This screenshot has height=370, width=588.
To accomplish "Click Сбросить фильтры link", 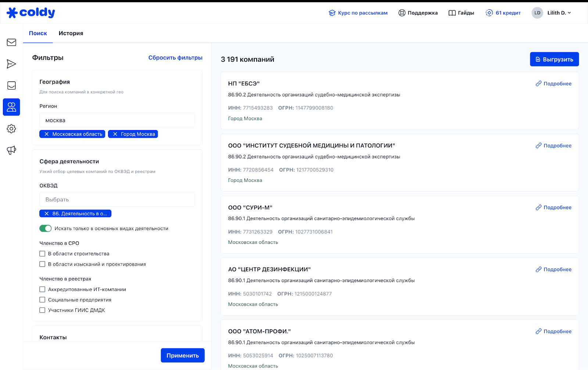I will pyautogui.click(x=175, y=58).
